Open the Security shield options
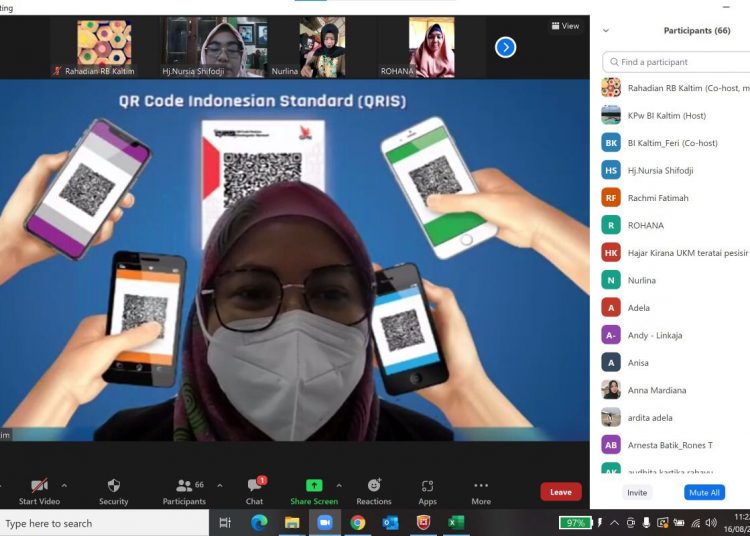Screen dimensions: 750x536 (x=113, y=485)
